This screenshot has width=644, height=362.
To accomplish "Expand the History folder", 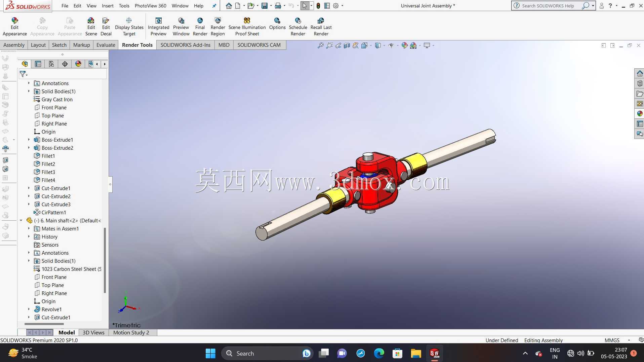I will click(x=29, y=237).
